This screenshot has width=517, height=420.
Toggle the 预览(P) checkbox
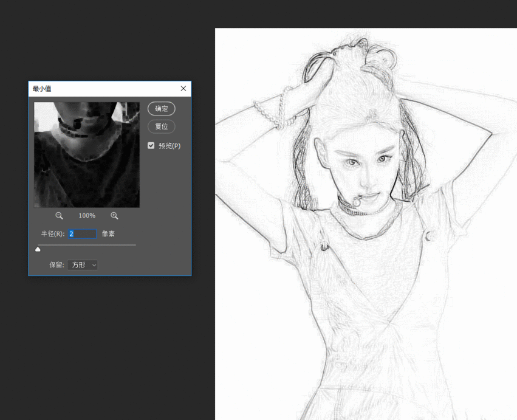[x=151, y=146]
